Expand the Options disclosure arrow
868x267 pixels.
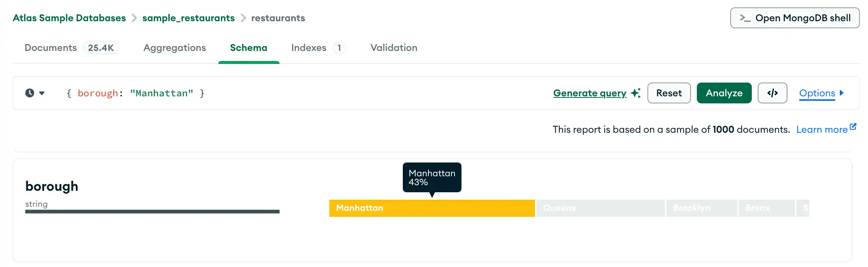pyautogui.click(x=842, y=93)
